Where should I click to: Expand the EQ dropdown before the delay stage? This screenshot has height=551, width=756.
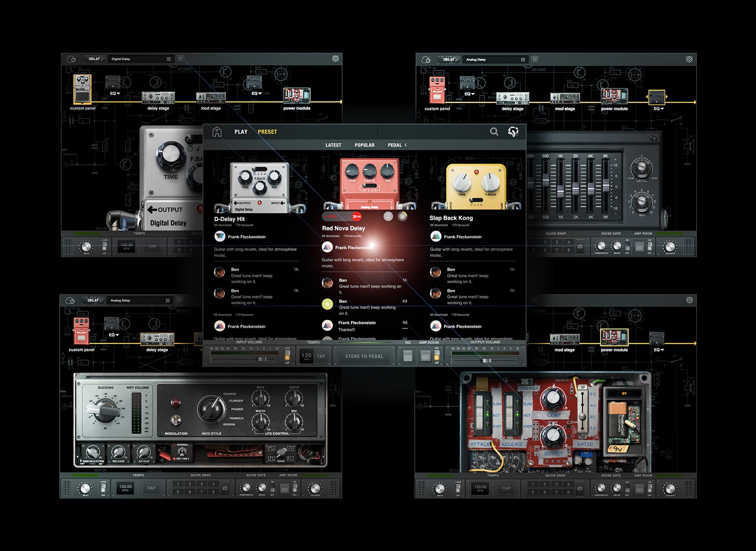114,93
